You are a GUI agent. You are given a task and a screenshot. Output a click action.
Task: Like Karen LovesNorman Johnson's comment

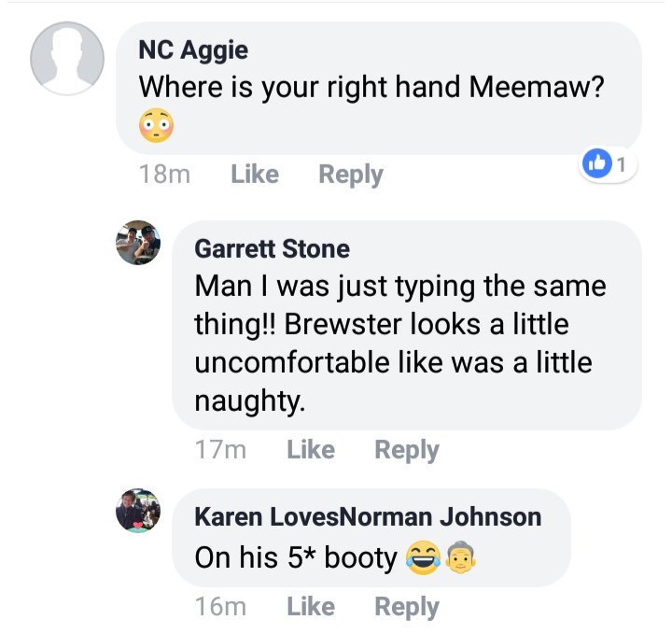[x=310, y=606]
